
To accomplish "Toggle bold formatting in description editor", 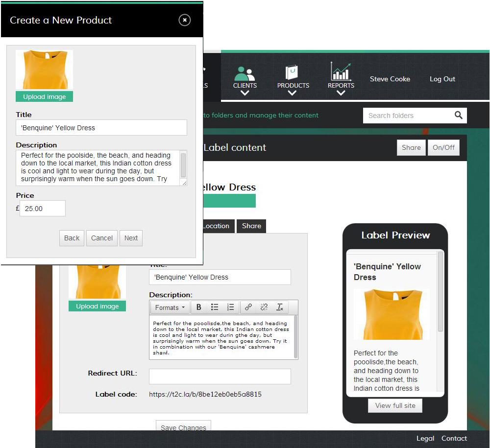I will click(x=199, y=307).
